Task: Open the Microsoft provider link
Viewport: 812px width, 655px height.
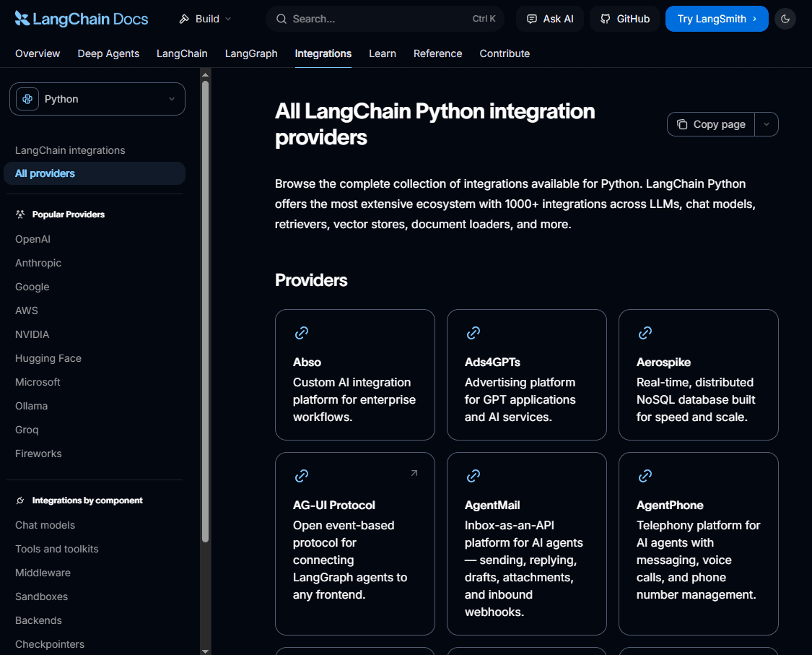Action: [38, 383]
